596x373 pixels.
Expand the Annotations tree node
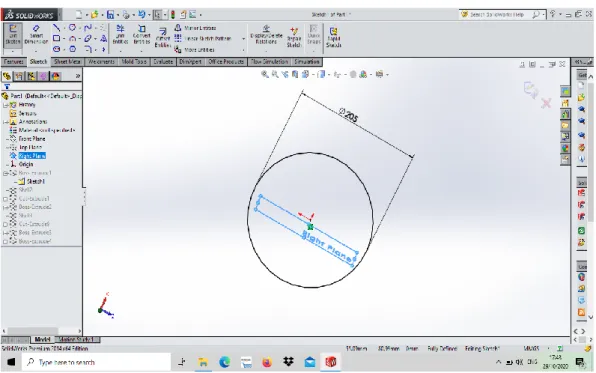[x=6, y=122]
